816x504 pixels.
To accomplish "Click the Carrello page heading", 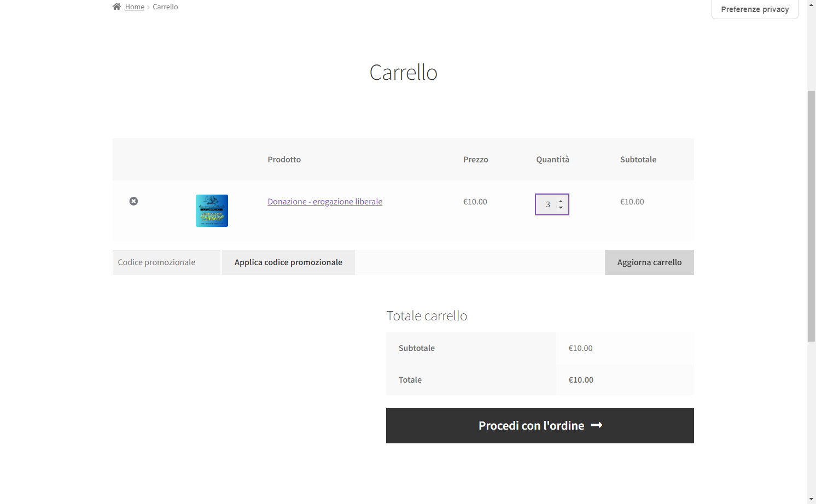I will [x=404, y=72].
